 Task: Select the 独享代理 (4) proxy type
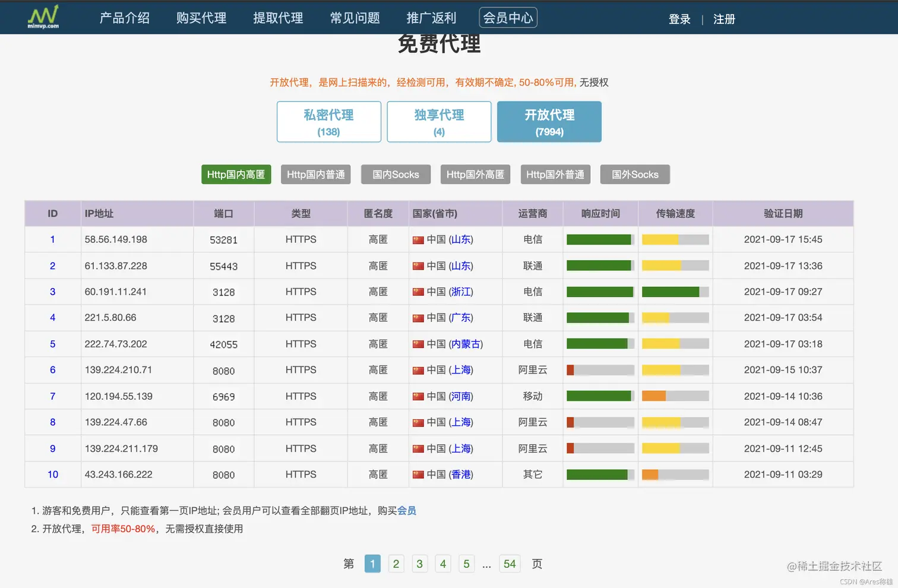pos(439,122)
